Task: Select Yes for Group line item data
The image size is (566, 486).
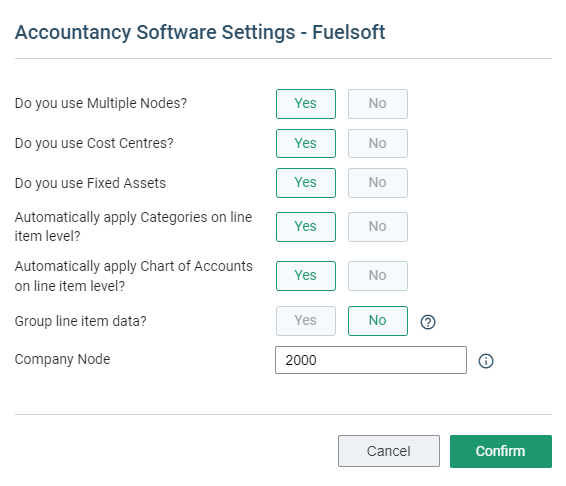Action: [306, 321]
